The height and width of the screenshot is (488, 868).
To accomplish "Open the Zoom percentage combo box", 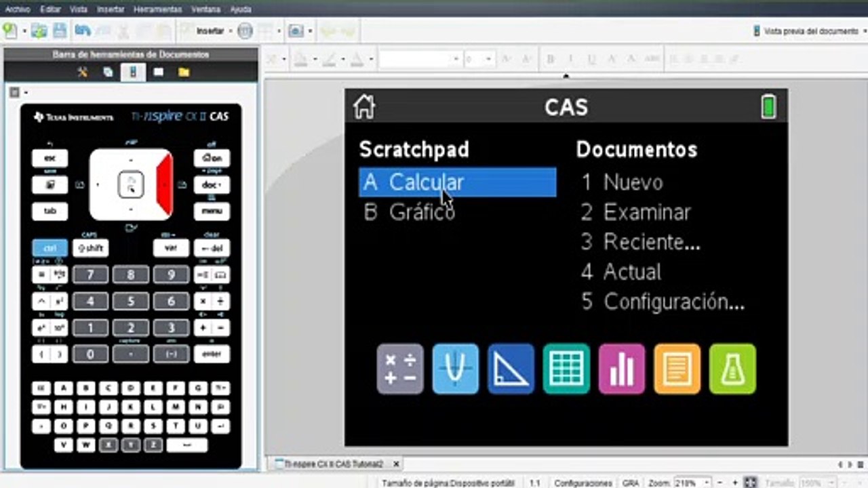I will coord(693,483).
